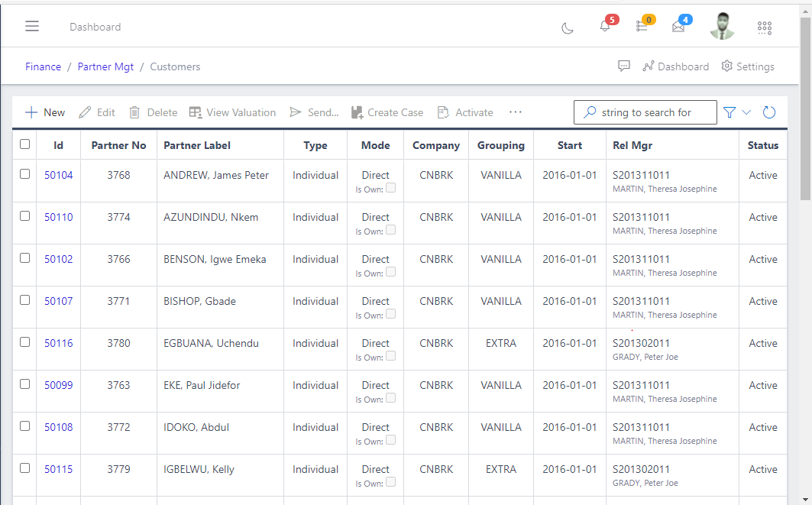Open the filter icon beside the search box
Viewport: 812px width, 505px height.
click(x=730, y=112)
